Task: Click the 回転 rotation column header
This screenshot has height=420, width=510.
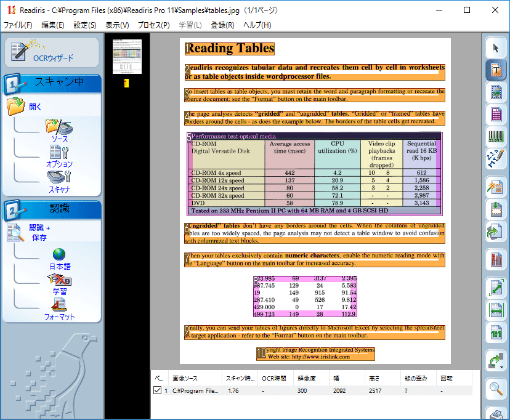Action: click(x=455, y=378)
